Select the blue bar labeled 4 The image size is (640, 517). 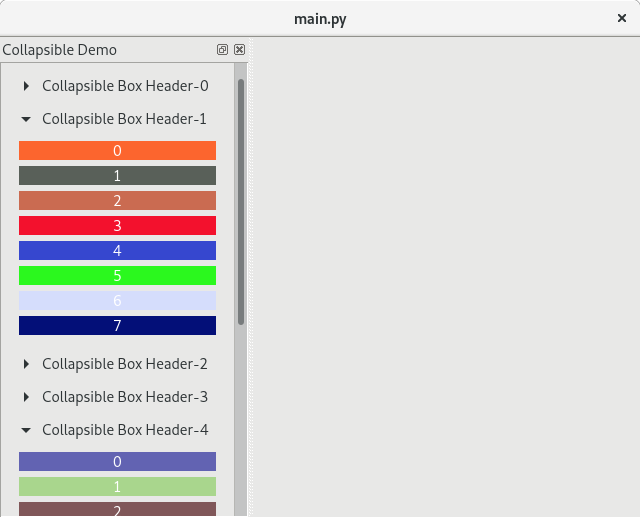117,251
